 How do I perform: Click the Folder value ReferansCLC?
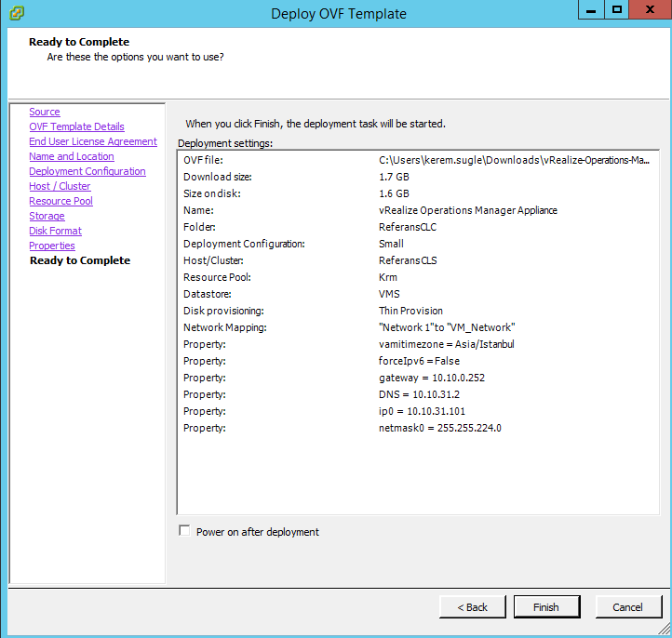tap(408, 227)
